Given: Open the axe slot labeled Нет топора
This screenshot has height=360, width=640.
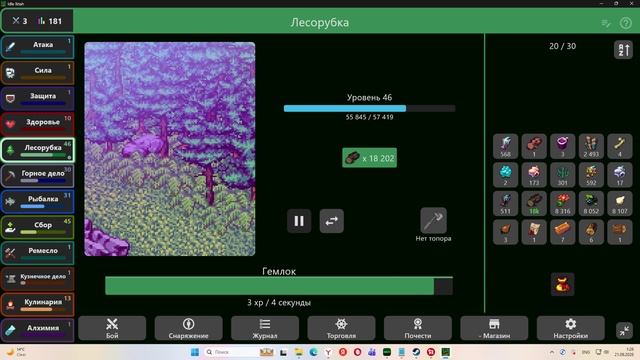Looking at the screenshot, I should (x=433, y=220).
